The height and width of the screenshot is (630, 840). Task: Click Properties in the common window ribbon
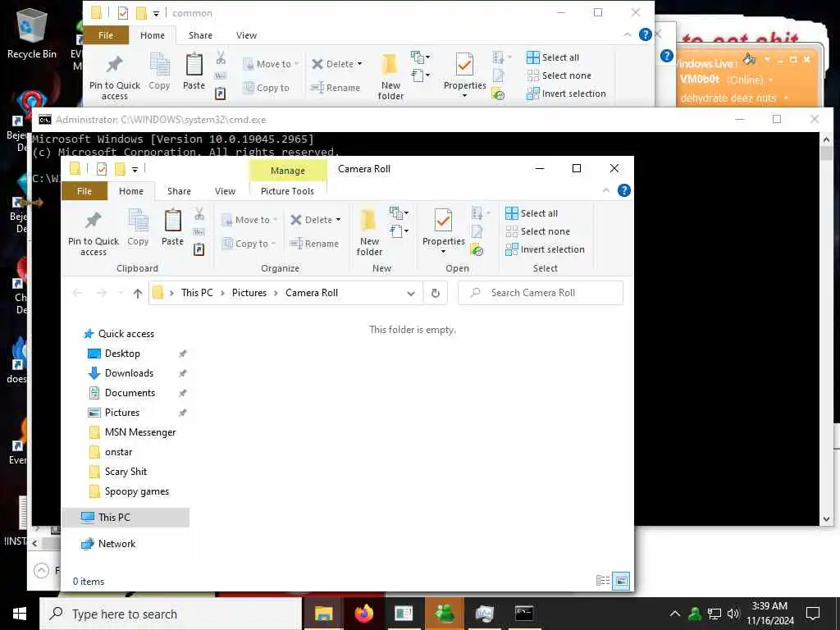pos(464,74)
